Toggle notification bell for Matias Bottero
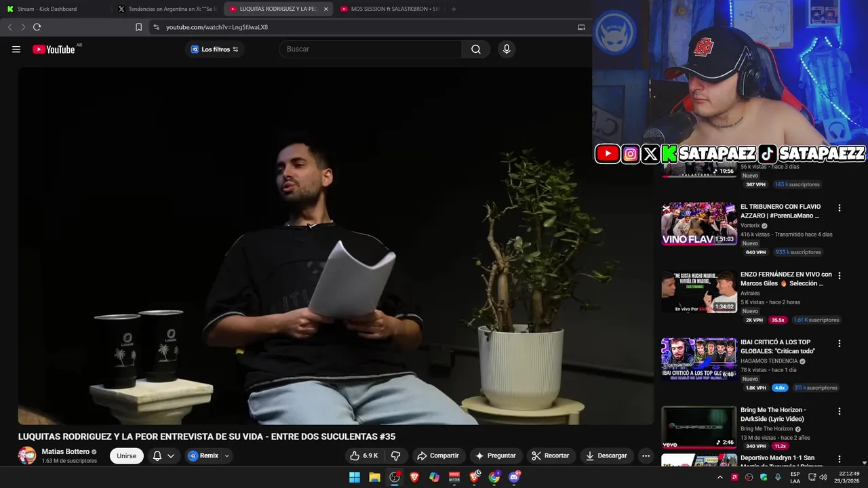Viewport: 868px width, 488px height. (x=157, y=455)
